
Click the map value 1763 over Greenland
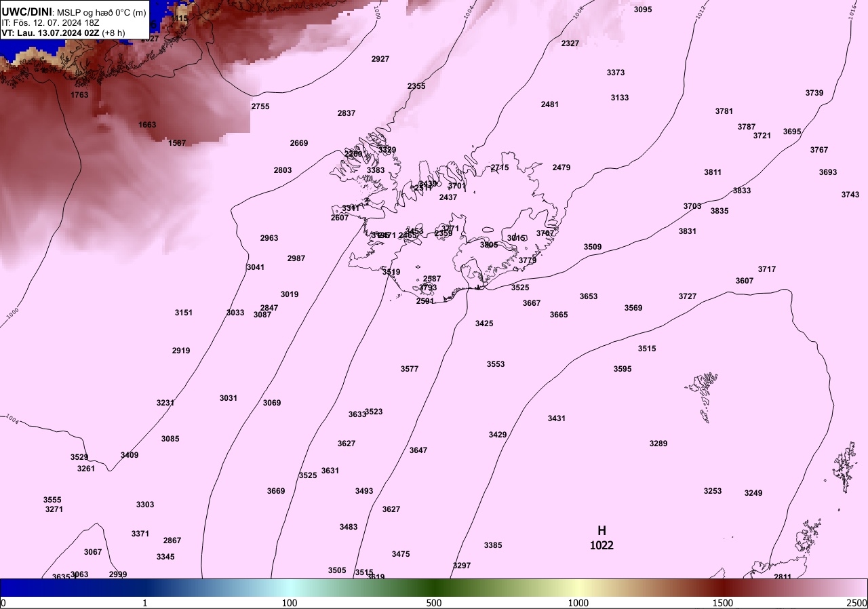(x=79, y=95)
